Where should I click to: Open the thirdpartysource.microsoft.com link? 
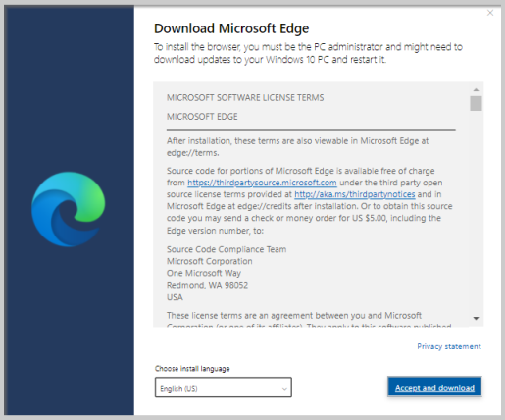[262, 183]
